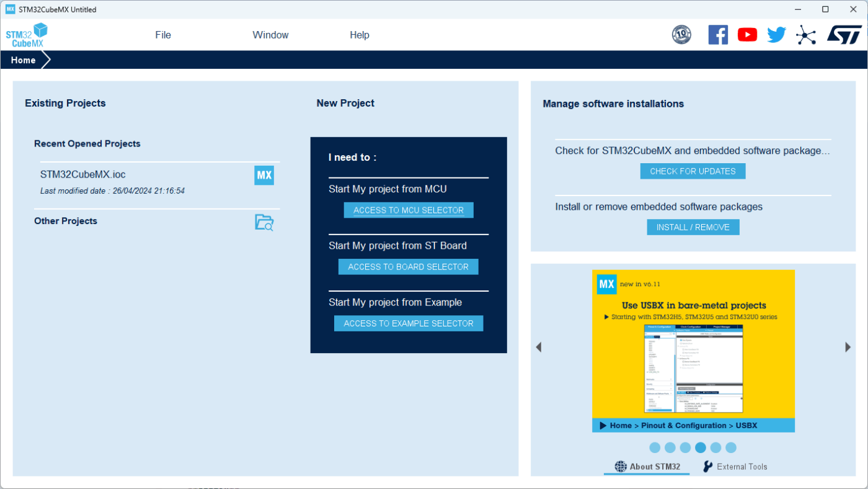Browse Other Projects via folder search icon

[x=264, y=222]
